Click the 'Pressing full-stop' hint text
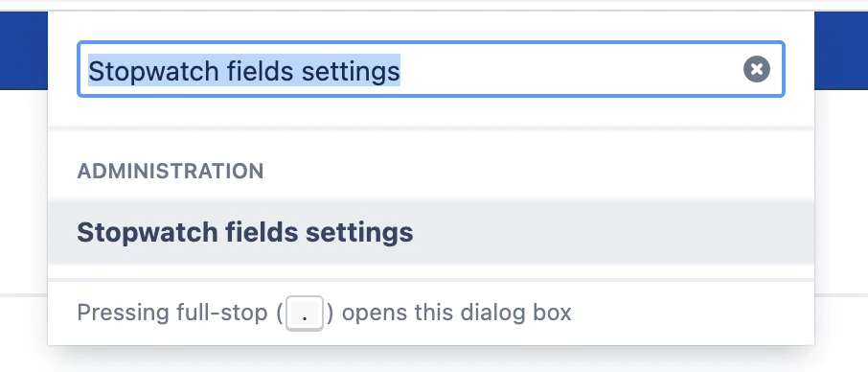 172,313
